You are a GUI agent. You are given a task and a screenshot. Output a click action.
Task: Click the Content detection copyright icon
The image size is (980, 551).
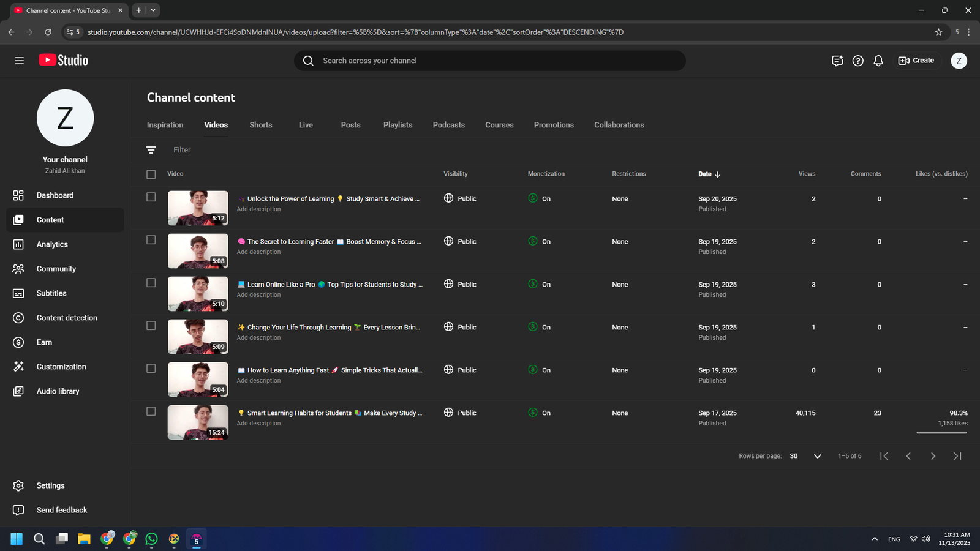pyautogui.click(x=18, y=318)
